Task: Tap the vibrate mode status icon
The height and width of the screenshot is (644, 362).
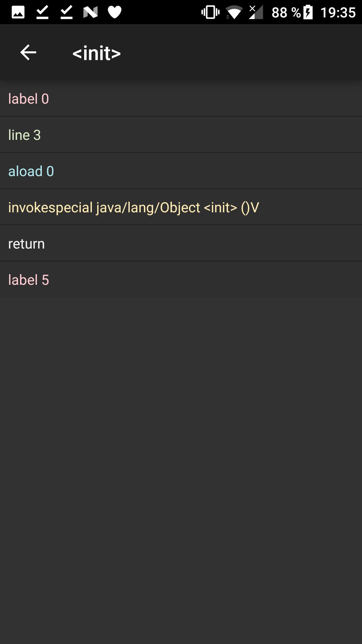Action: click(x=210, y=12)
